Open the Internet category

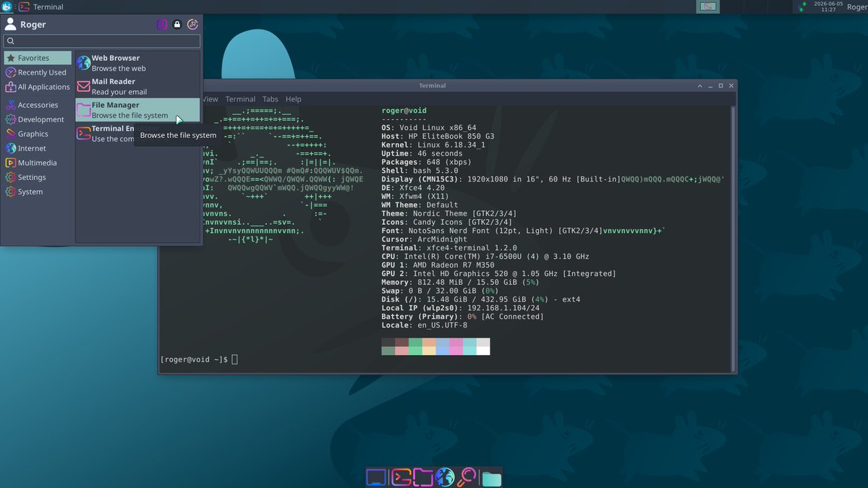click(38, 148)
